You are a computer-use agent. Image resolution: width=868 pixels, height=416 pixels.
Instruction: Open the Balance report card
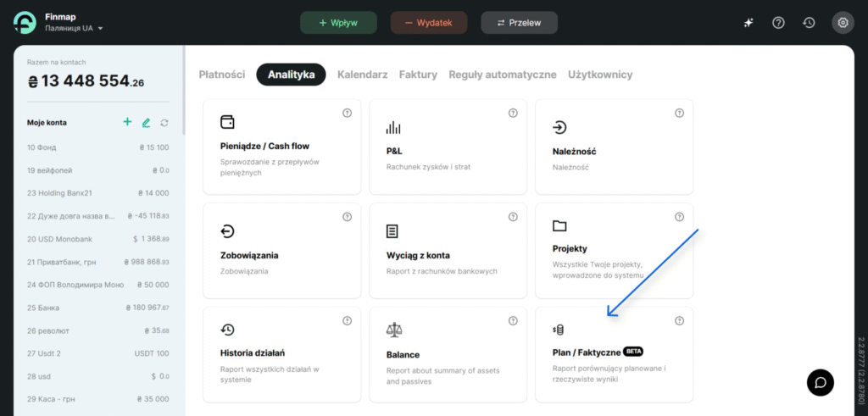tap(448, 354)
